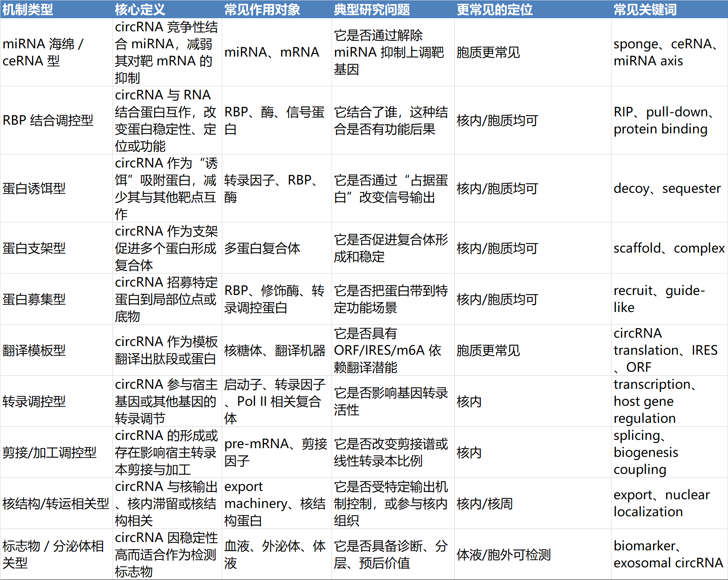The width and height of the screenshot is (728, 580).
Task: Select the 核结构/转运相关型 cell
Action: 56,504
